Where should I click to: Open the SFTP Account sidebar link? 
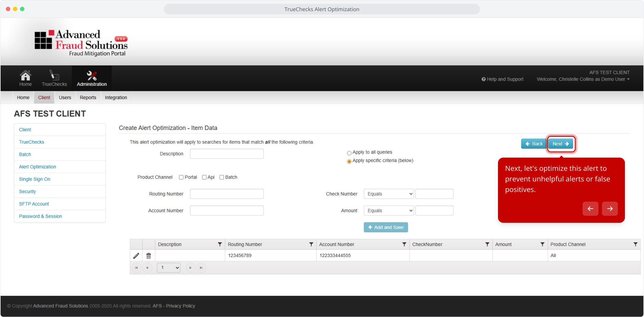(34, 204)
